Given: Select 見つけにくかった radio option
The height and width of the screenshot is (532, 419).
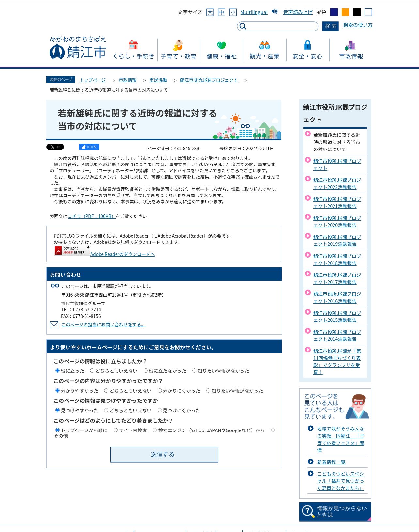Looking at the screenshot, I should [x=160, y=410].
